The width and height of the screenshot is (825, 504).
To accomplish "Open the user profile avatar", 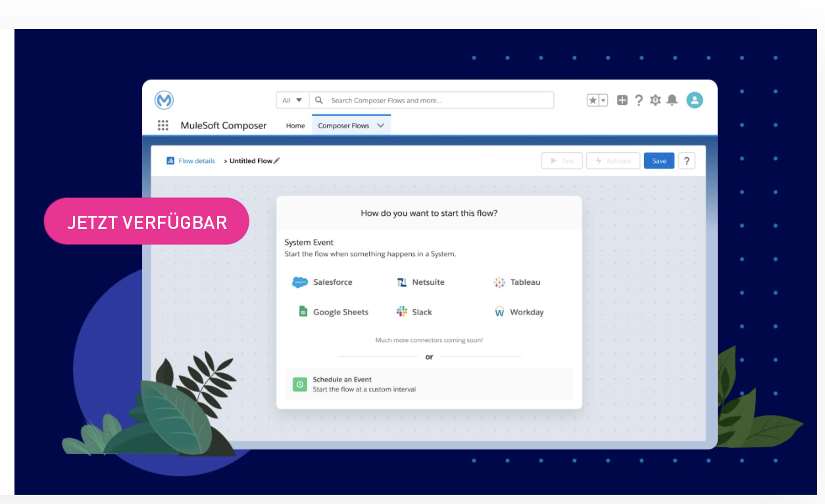I will point(694,100).
